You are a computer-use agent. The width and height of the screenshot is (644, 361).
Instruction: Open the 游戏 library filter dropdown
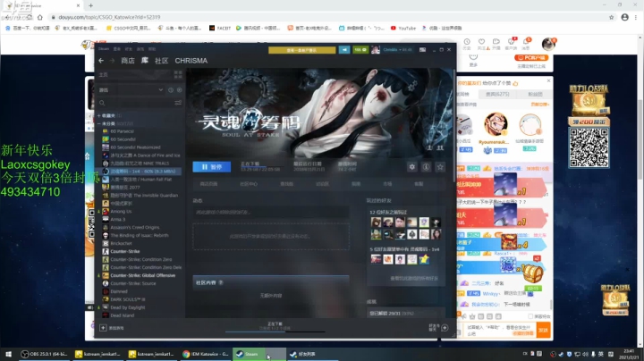click(x=131, y=90)
